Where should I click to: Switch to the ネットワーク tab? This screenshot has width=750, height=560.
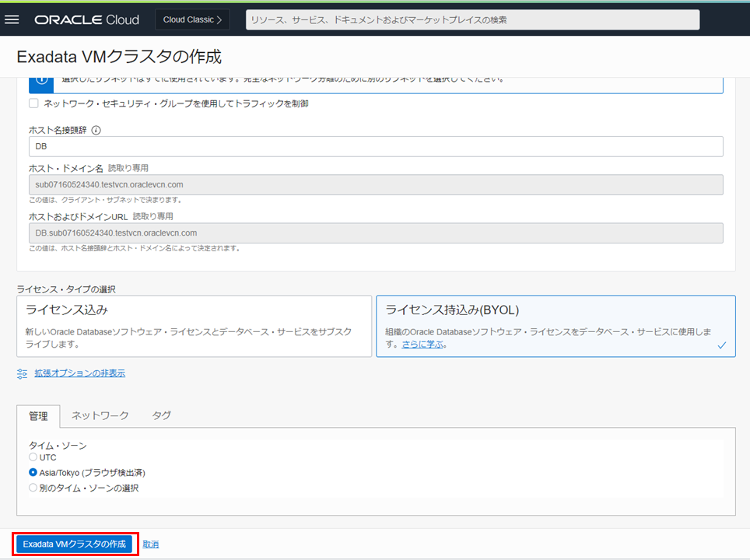(x=100, y=415)
